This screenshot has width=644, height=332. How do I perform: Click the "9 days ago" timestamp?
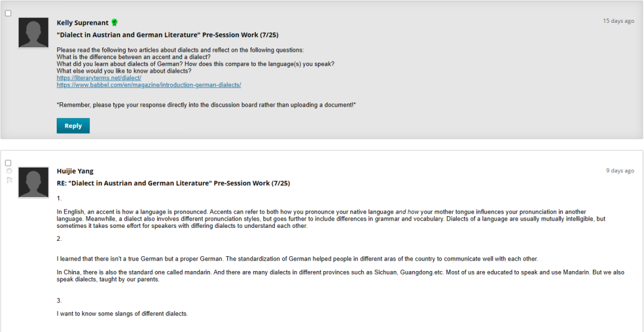[x=620, y=171]
